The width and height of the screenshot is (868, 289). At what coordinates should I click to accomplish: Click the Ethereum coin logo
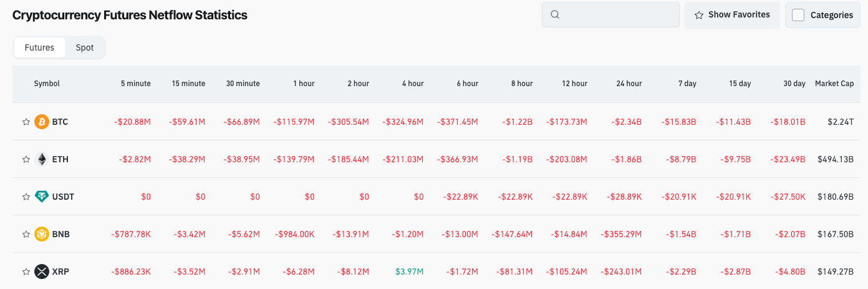click(x=42, y=159)
